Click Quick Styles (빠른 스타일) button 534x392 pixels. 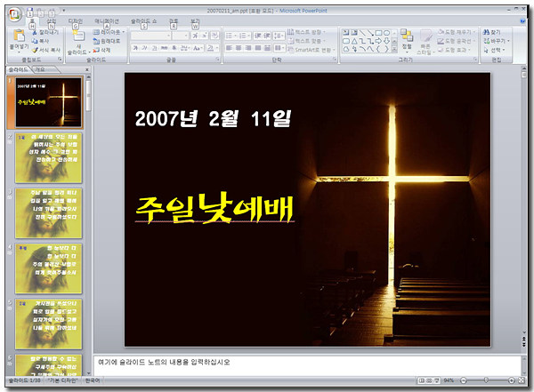[x=425, y=42]
